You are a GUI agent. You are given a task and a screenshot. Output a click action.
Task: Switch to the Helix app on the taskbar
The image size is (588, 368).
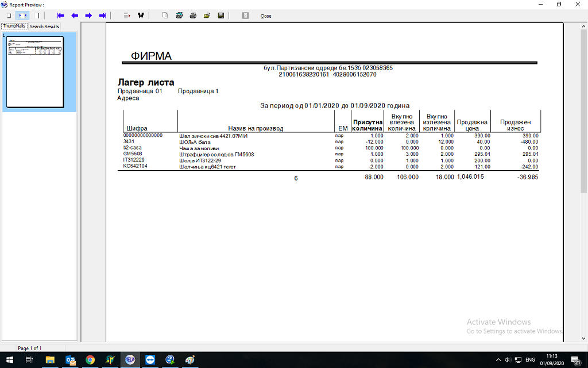130,360
